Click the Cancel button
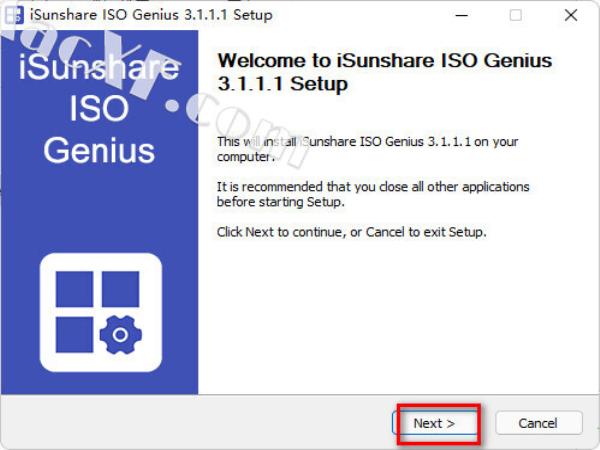This screenshot has height=450, width=600. pyautogui.click(x=539, y=423)
